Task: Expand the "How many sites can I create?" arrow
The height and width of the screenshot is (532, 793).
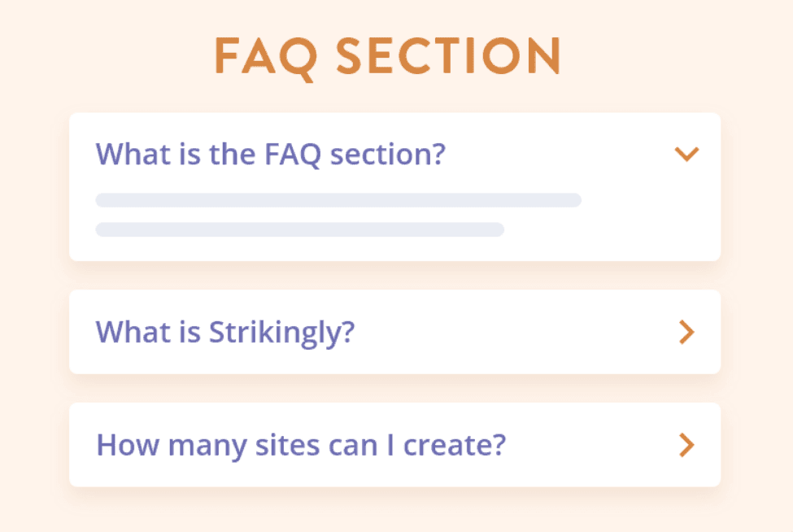Action: 687,445
